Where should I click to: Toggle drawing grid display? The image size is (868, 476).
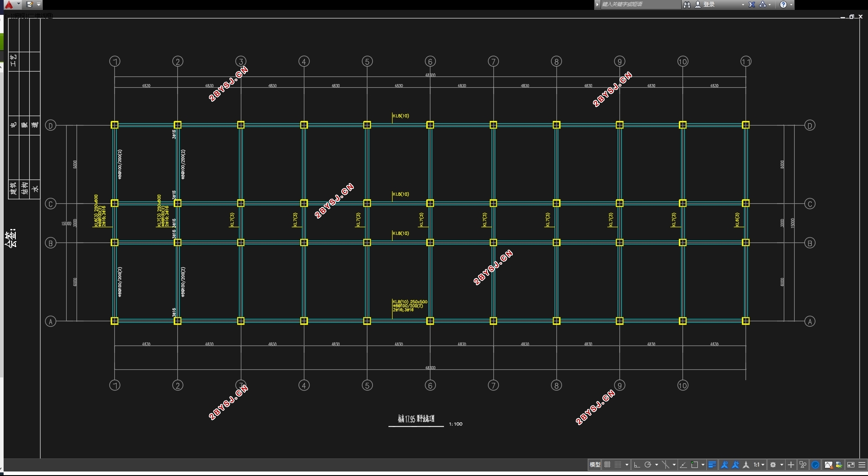[607, 465]
